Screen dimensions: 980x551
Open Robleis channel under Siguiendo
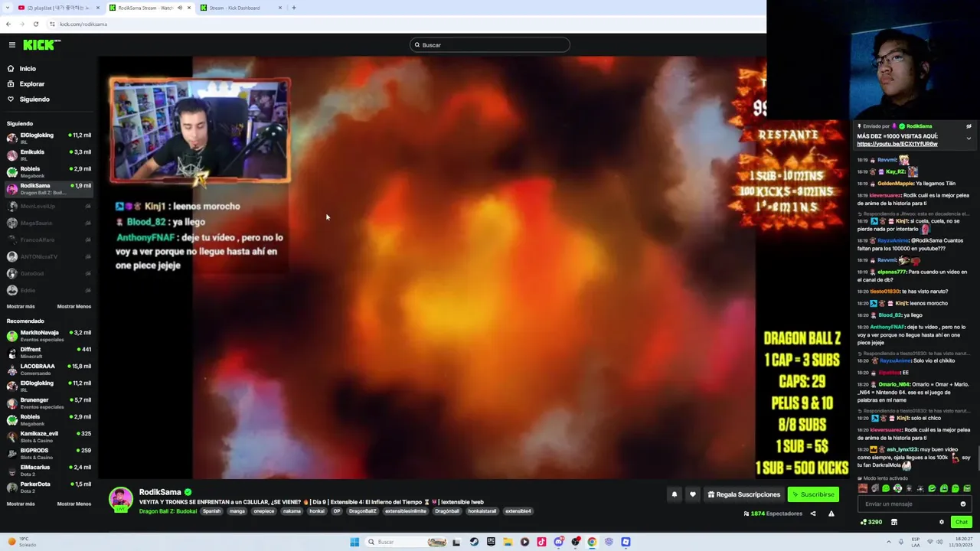49,171
